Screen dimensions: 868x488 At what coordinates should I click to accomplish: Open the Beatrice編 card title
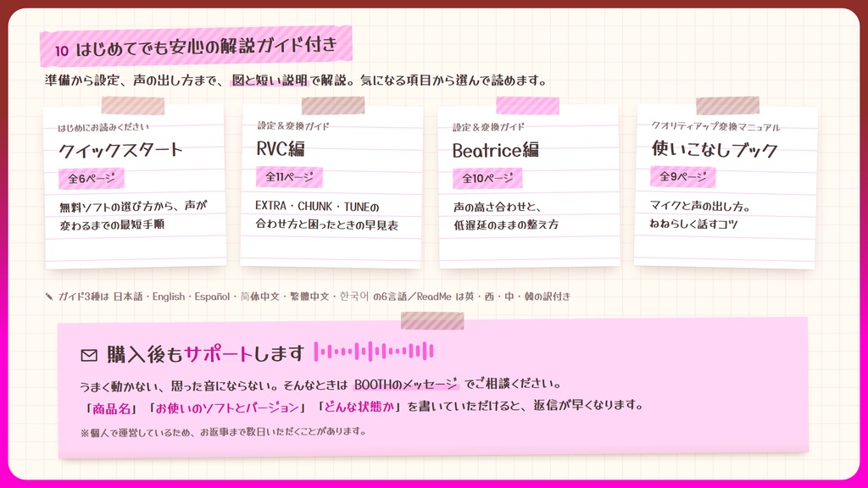(495, 151)
